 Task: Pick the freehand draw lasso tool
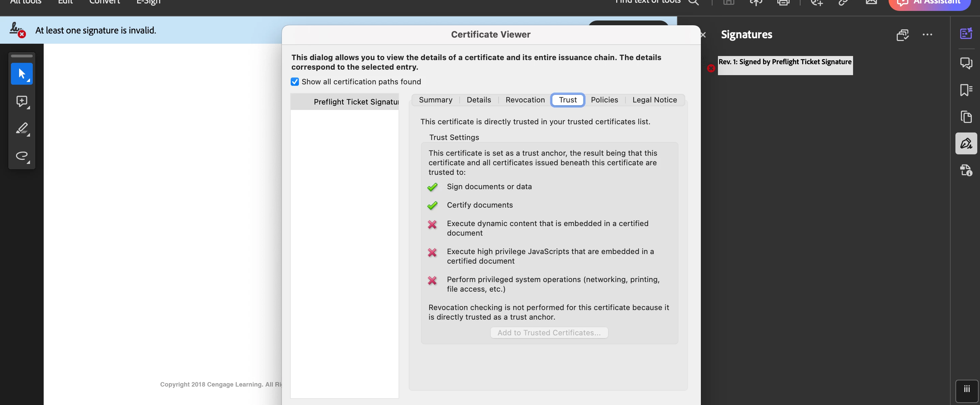22,156
